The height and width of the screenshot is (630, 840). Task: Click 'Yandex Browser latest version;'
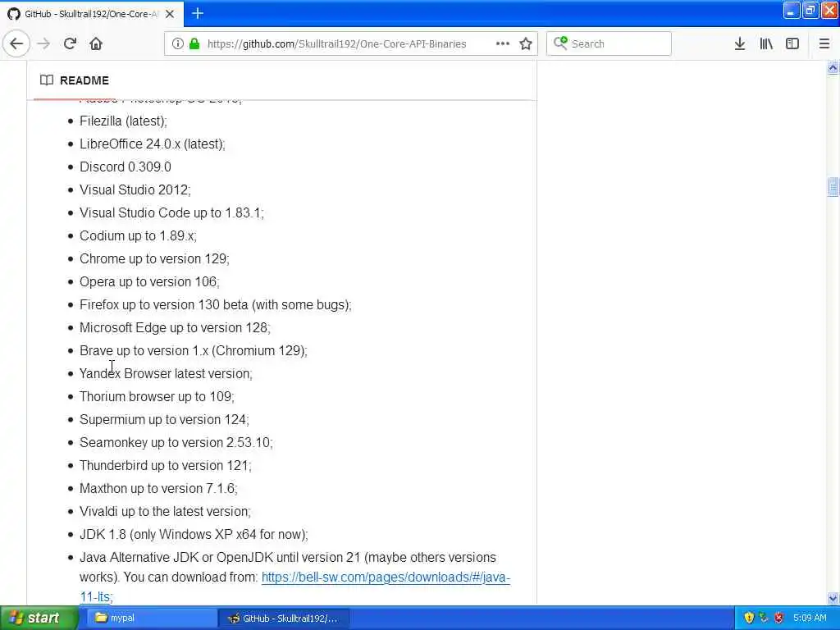pyautogui.click(x=166, y=374)
